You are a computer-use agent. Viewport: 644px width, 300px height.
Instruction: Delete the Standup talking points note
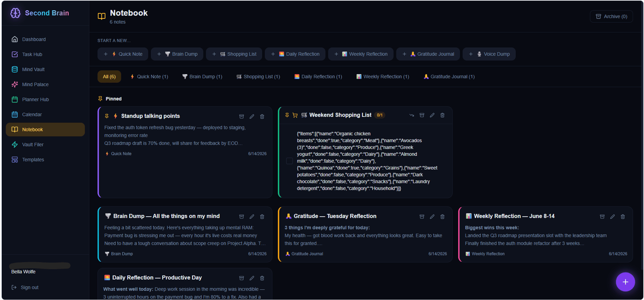pyautogui.click(x=262, y=116)
